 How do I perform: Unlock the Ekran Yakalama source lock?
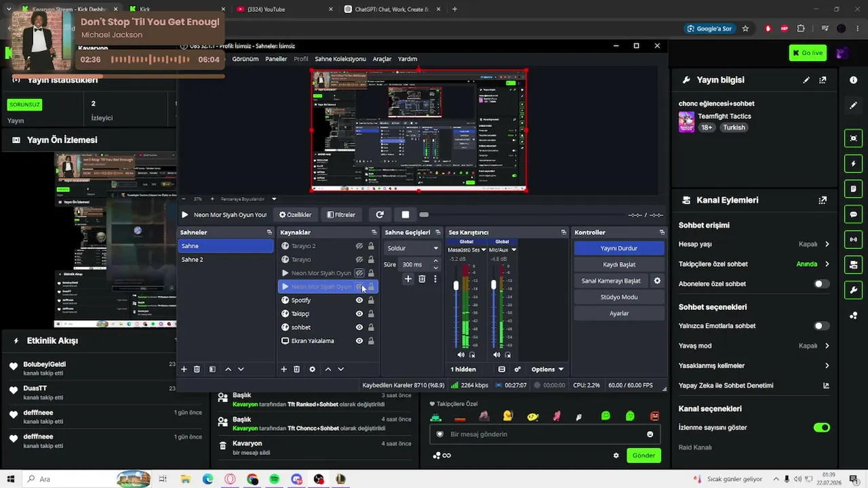pos(371,341)
